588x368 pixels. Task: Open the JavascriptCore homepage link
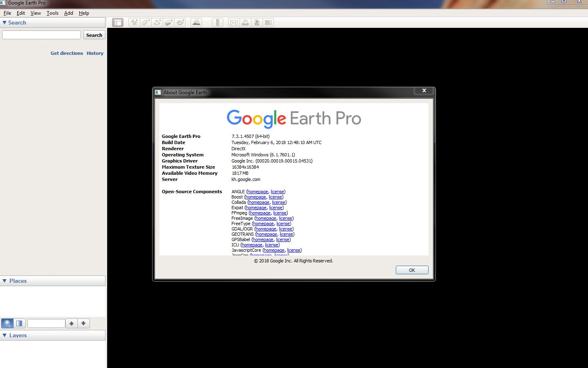pos(274,250)
